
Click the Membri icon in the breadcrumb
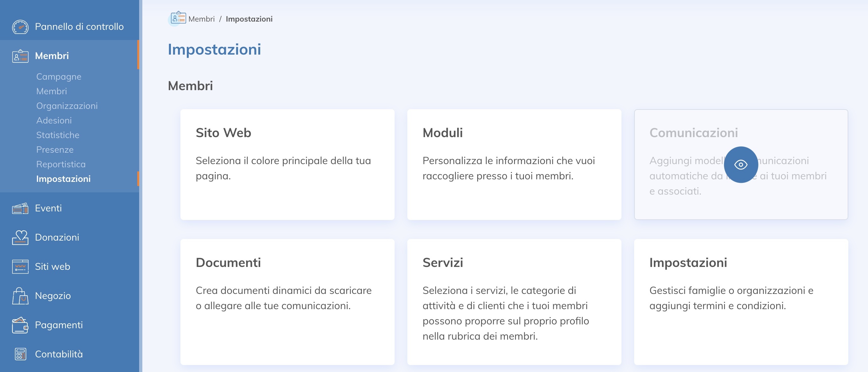point(178,18)
